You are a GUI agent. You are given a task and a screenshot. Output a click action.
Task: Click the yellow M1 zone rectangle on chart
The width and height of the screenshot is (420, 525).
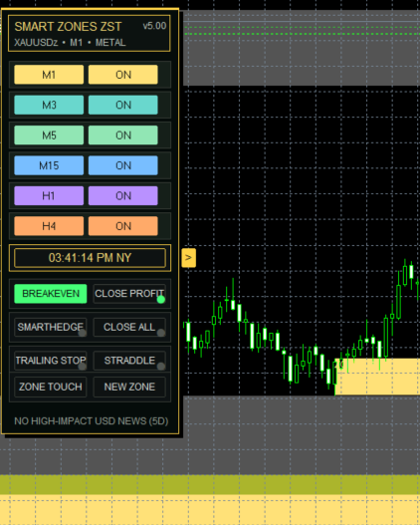click(377, 377)
